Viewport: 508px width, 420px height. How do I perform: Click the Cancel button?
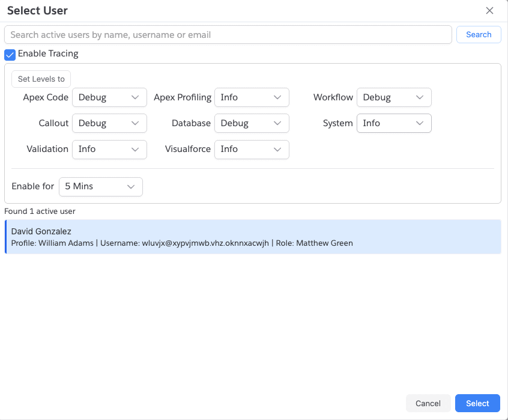pyautogui.click(x=428, y=403)
